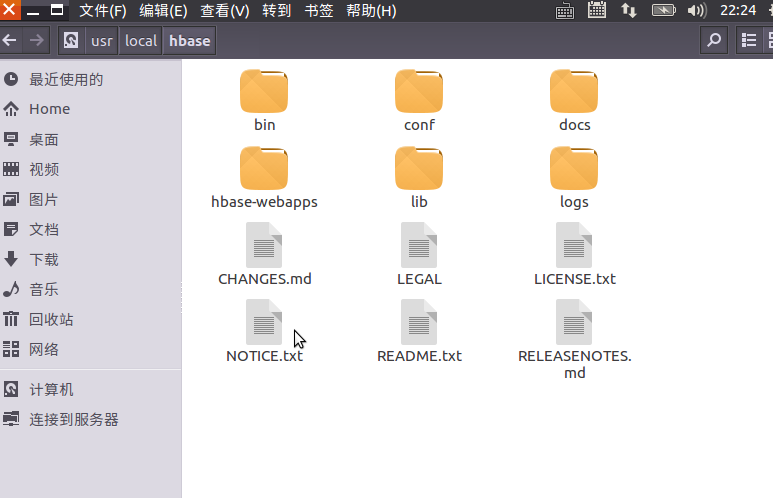This screenshot has height=498, width=773.
Task: Open 文档 Documents in sidebar
Action: point(91,229)
